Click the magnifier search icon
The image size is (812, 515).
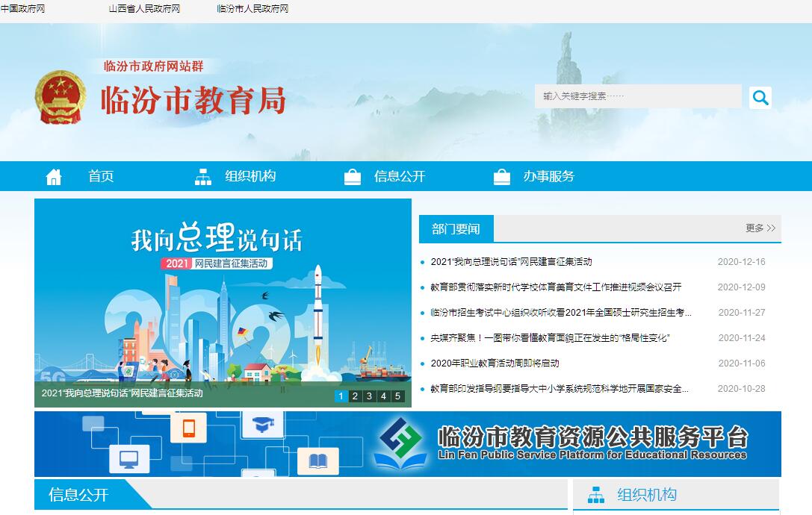click(x=760, y=97)
